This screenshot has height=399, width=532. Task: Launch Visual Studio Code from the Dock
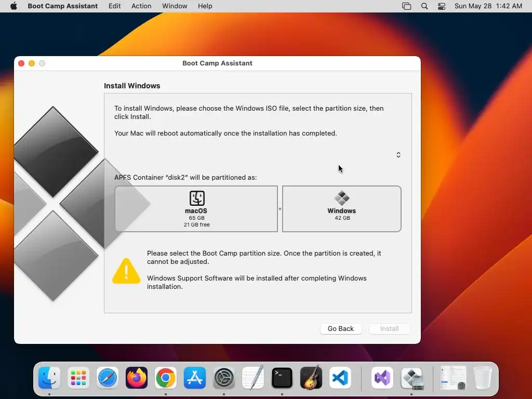coord(340,378)
